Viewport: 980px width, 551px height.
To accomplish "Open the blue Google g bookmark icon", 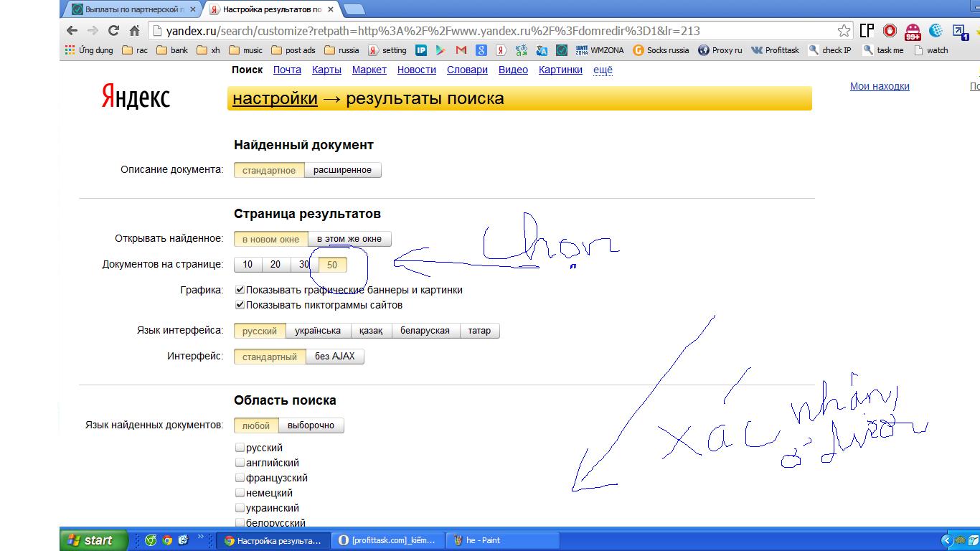I will pos(481,50).
